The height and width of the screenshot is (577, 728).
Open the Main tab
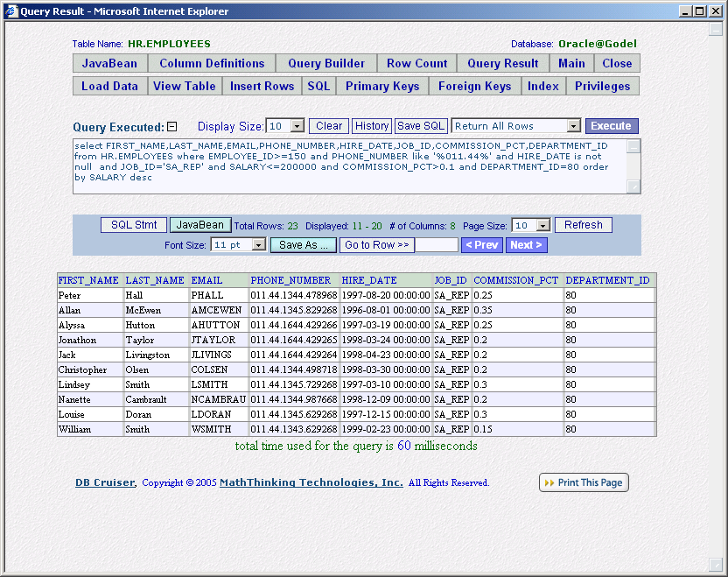[571, 63]
